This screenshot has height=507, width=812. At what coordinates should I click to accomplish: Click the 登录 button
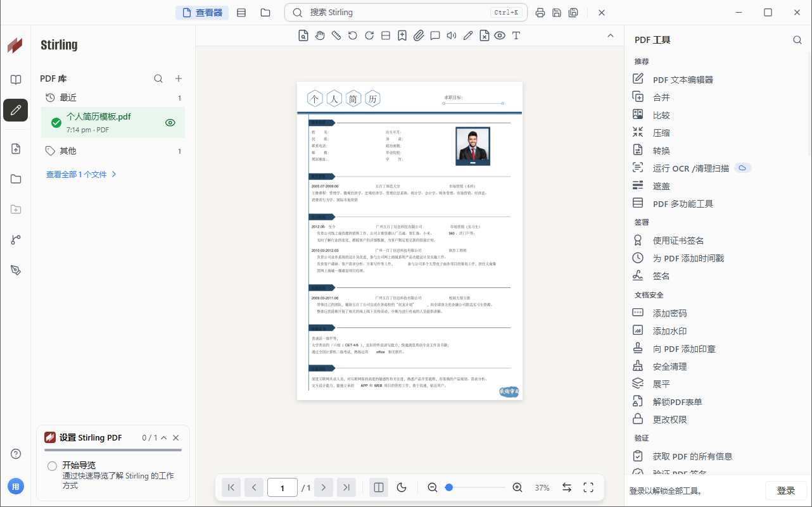(x=786, y=491)
